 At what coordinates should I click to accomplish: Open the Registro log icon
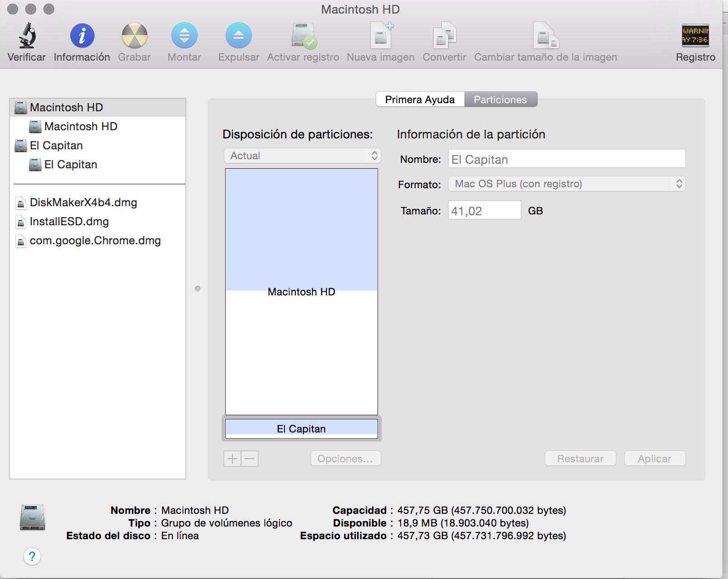click(x=695, y=36)
